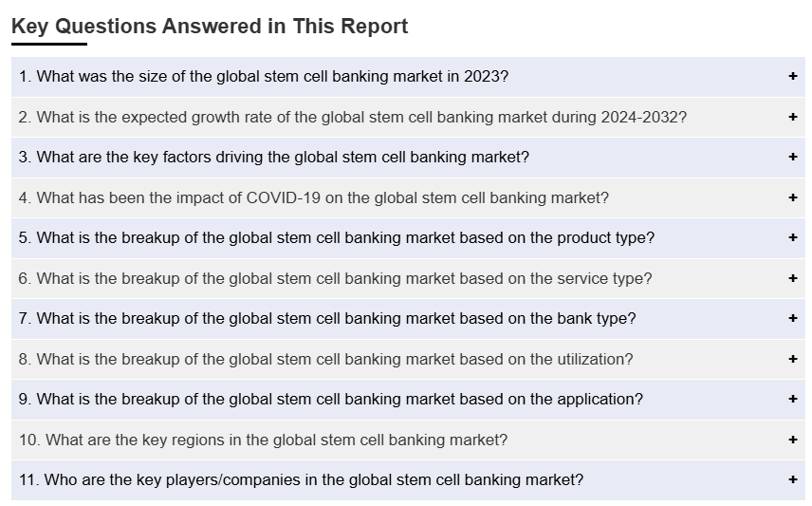This screenshot has height=506, width=812.
Task: Click plus icon for key regions question
Action: 793,440
